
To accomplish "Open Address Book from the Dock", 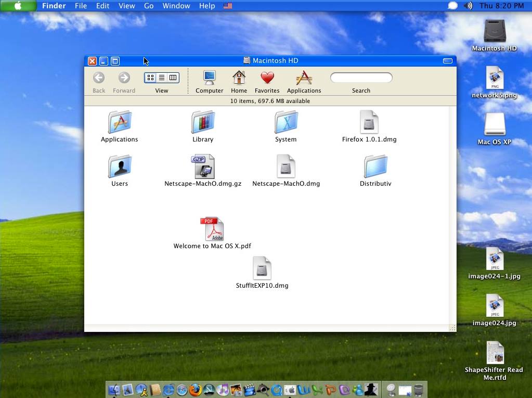I will [x=155, y=390].
